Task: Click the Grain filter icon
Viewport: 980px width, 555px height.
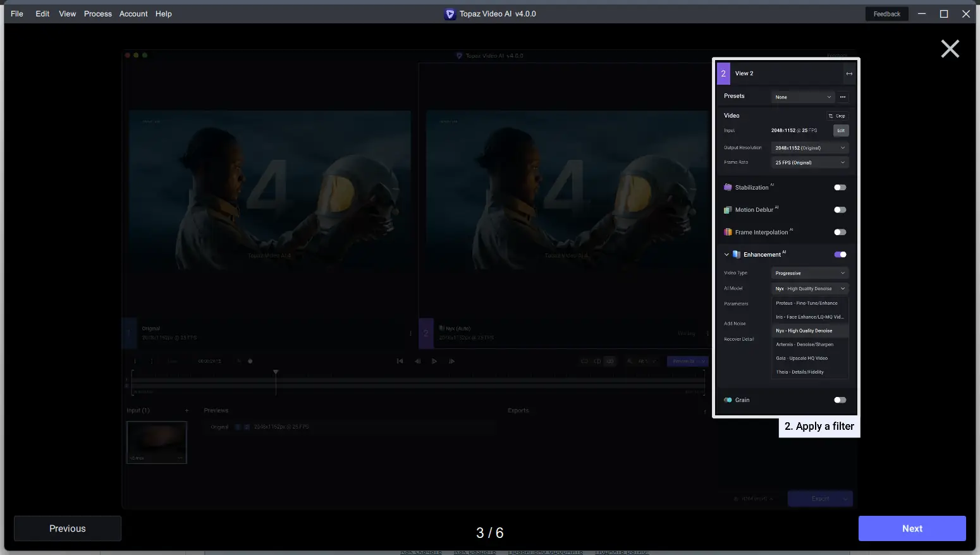Action: pos(728,400)
